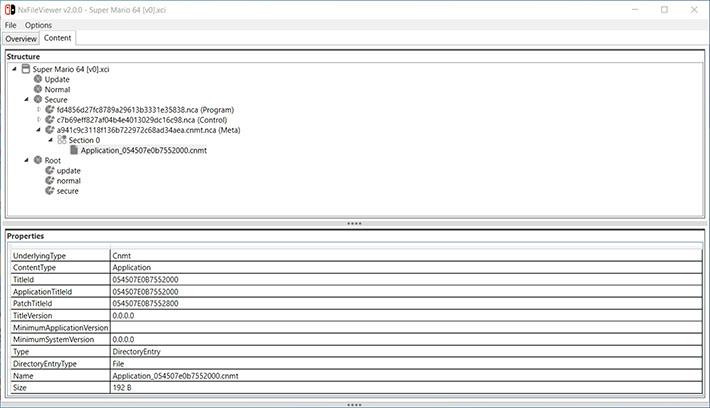The image size is (710, 408).
Task: Click the Update partition icon
Action: (38, 79)
